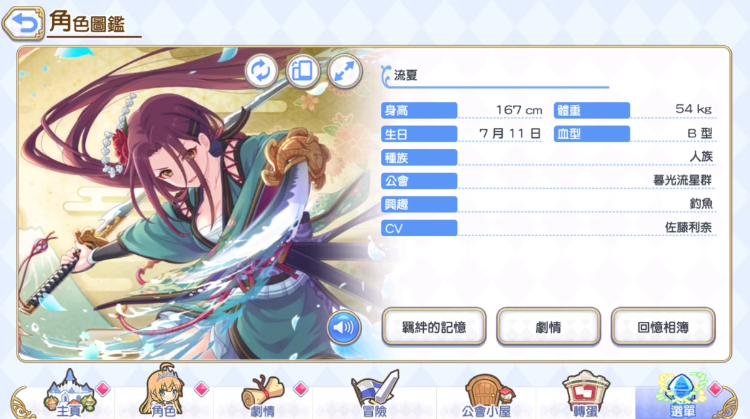
Task: Go to the 主頁 home castle tab
Action: pos(69,395)
